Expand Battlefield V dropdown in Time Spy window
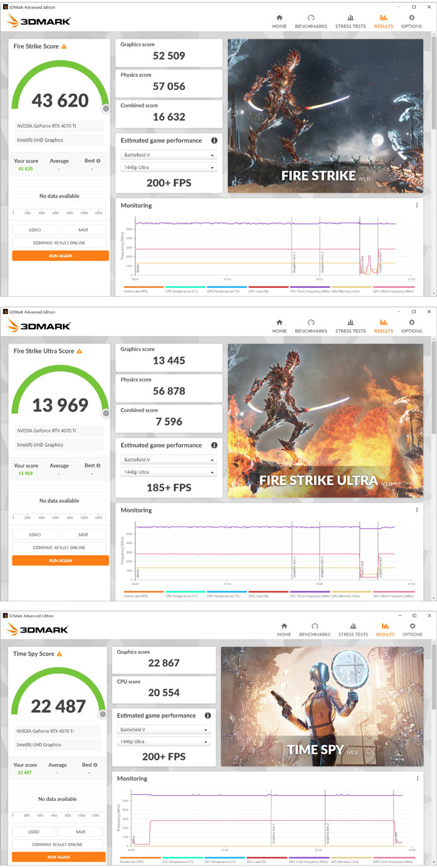Viewport: 437px width, 868px height. coord(164,729)
